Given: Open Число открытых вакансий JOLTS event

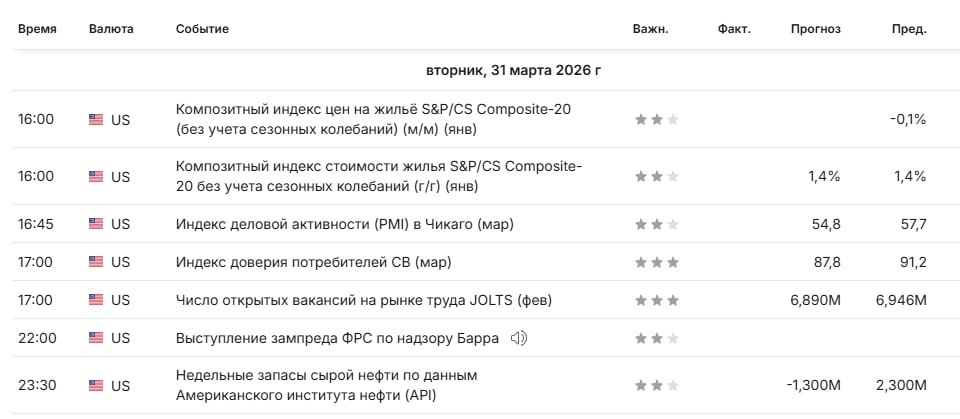Looking at the screenshot, I should pyautogui.click(x=364, y=300).
